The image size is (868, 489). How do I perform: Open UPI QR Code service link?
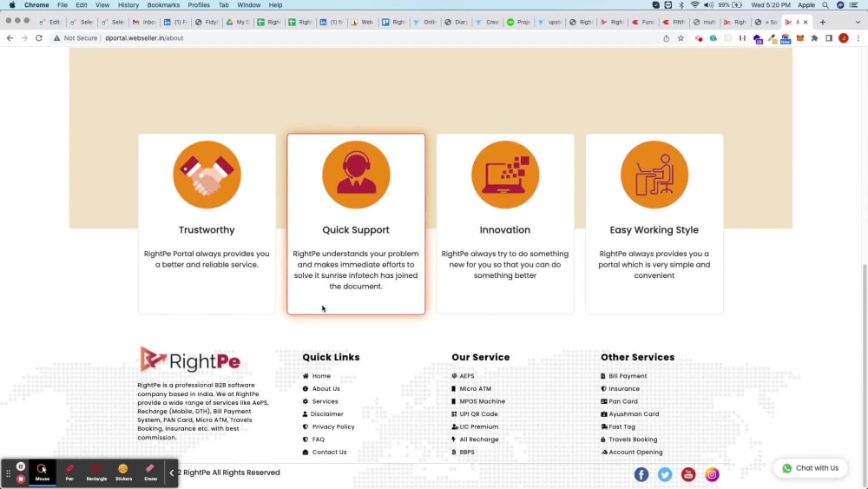click(x=478, y=414)
